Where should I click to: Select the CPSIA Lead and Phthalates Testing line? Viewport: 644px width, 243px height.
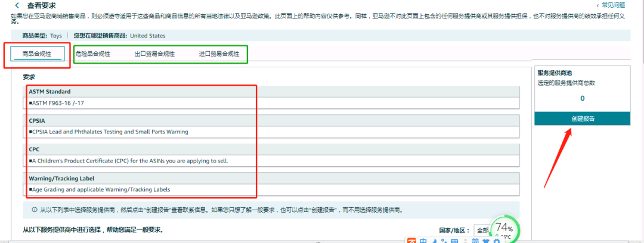pos(109,132)
